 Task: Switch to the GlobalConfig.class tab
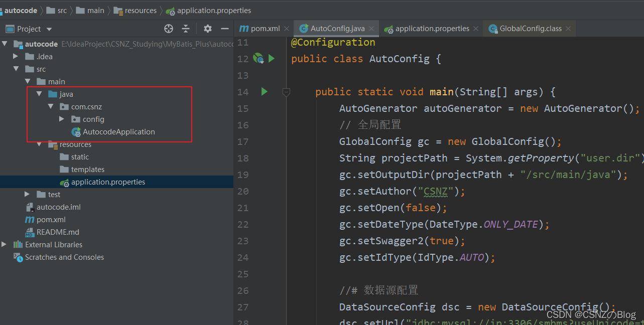coord(530,29)
